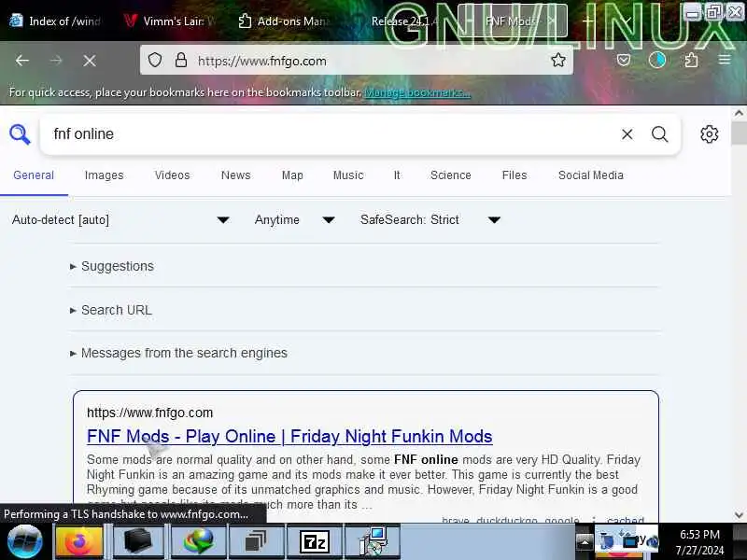
Task: Open 7-Zip from the taskbar
Action: [x=315, y=542]
